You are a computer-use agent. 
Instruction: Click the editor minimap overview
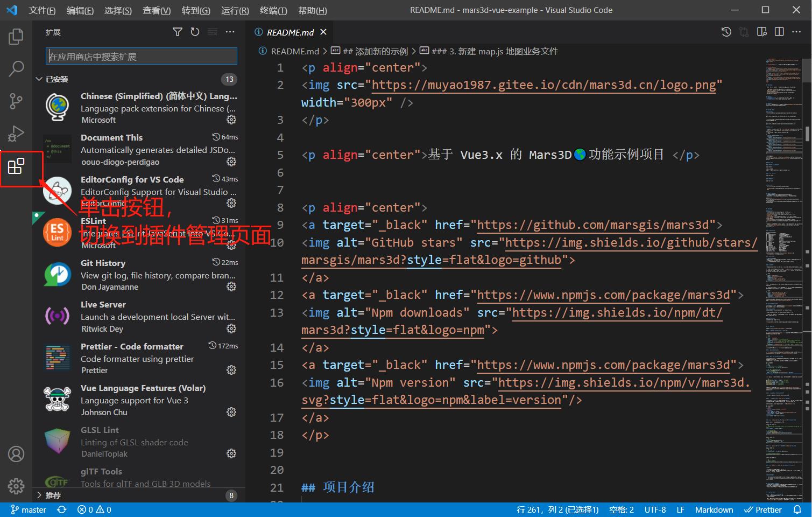tap(785, 280)
